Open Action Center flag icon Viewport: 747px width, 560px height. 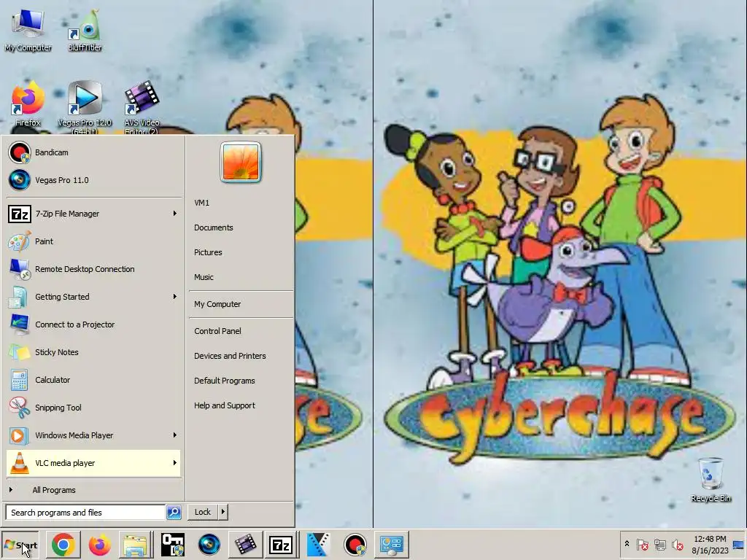tap(643, 544)
